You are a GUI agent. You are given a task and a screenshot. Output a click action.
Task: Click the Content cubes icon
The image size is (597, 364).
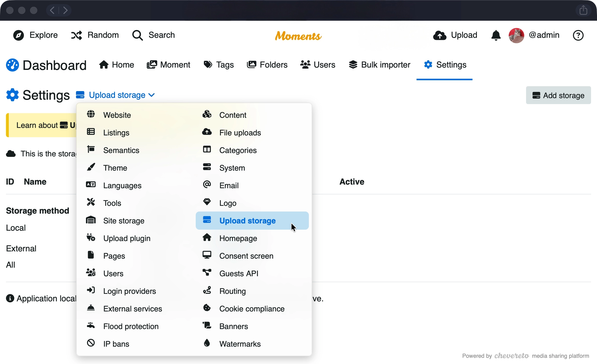click(x=207, y=114)
